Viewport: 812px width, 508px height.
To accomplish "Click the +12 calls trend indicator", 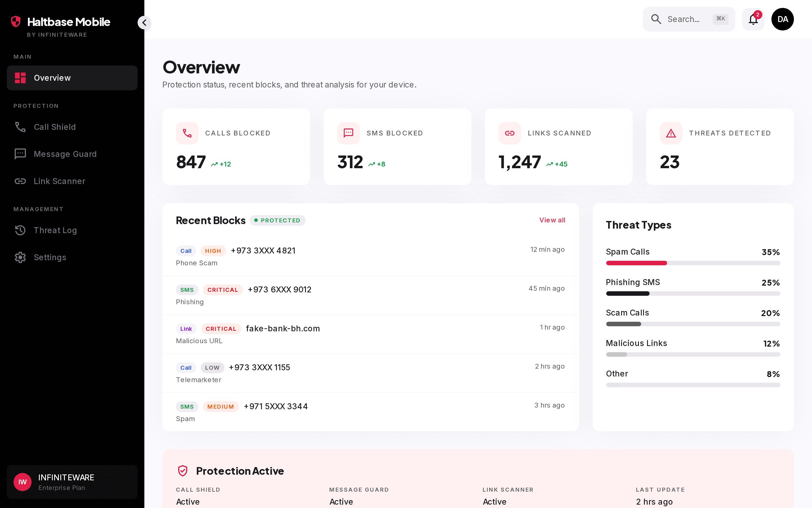I will (x=221, y=164).
